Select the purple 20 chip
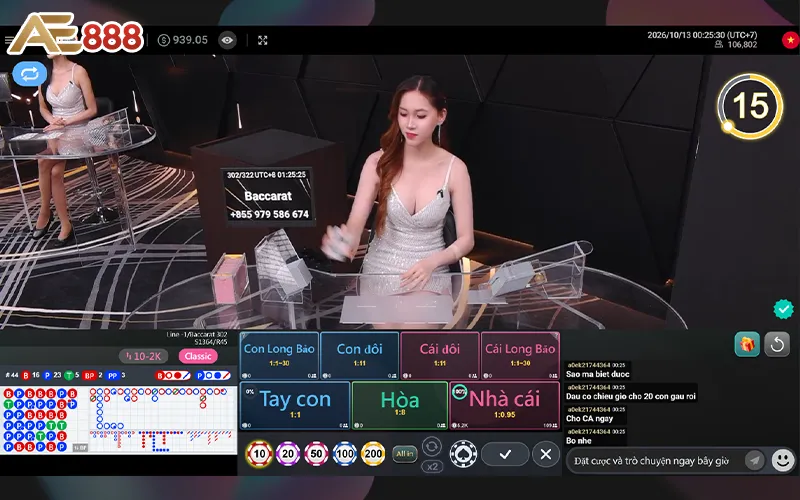Image resolution: width=800 pixels, height=500 pixels. click(x=288, y=454)
